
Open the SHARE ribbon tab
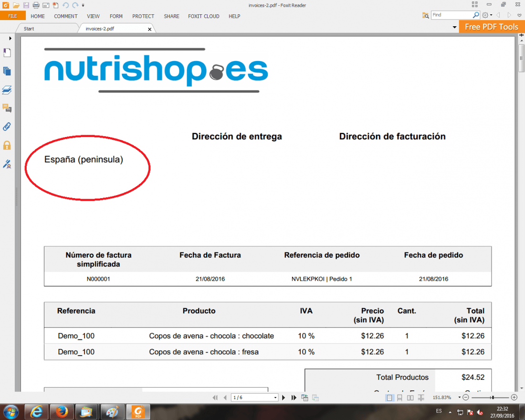[x=171, y=16]
